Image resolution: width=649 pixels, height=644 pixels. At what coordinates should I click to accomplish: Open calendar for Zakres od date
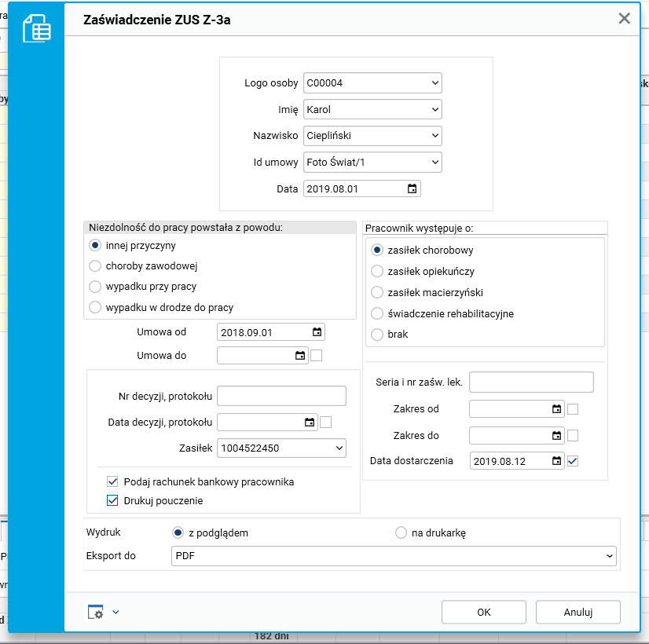pos(557,409)
